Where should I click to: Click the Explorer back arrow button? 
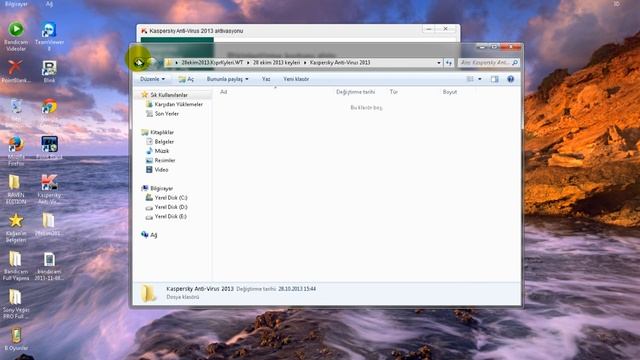click(x=139, y=62)
